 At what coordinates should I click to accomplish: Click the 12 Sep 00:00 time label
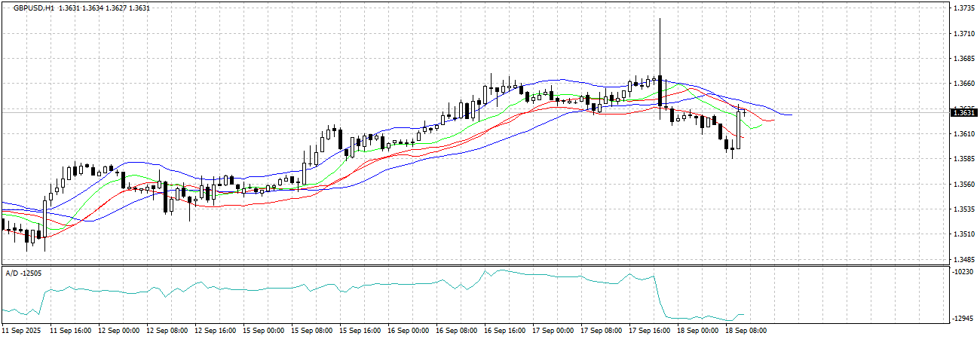pos(119,331)
